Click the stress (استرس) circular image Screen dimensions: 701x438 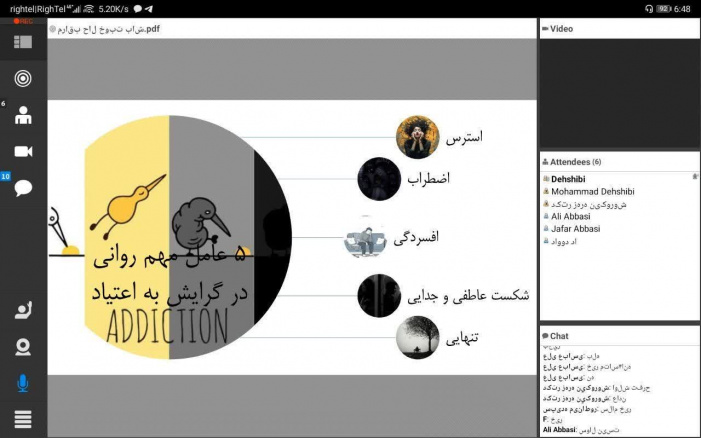[x=418, y=137]
